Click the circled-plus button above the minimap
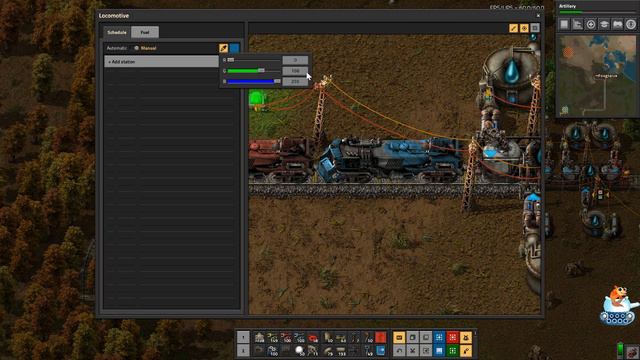Screen dimensions: 640x360 click(591, 24)
